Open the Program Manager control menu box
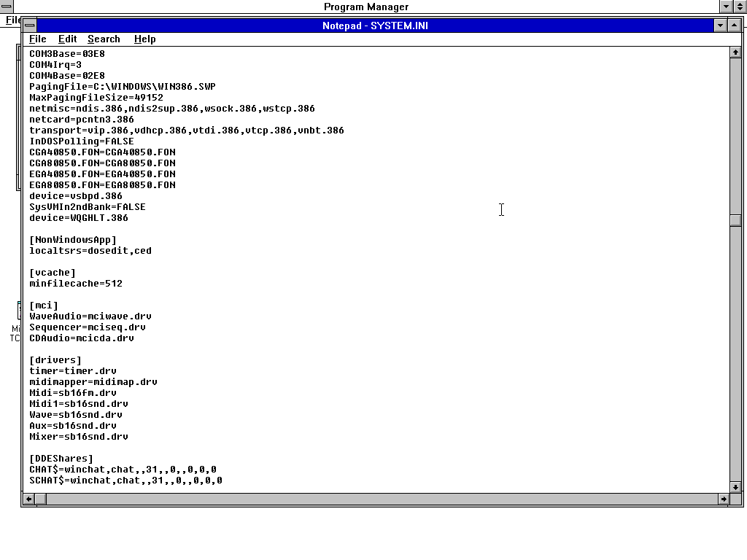 (6, 7)
